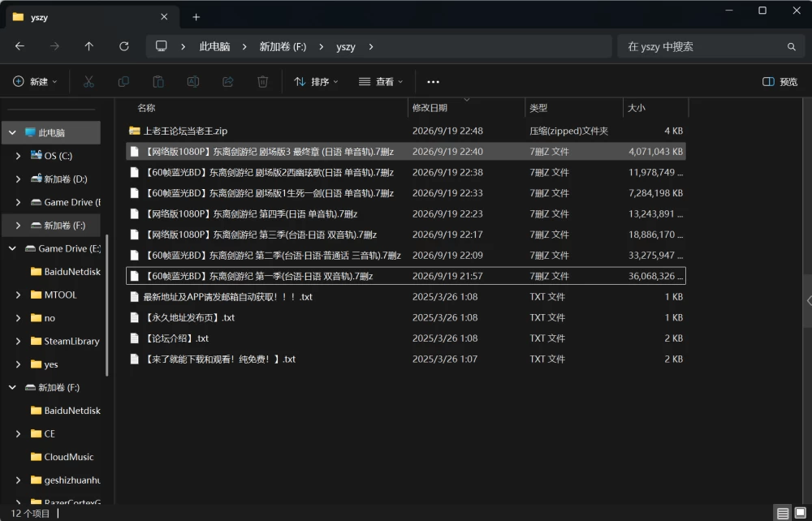This screenshot has height=521, width=812.
Task: Open the 新建 dropdown
Action: coord(35,82)
